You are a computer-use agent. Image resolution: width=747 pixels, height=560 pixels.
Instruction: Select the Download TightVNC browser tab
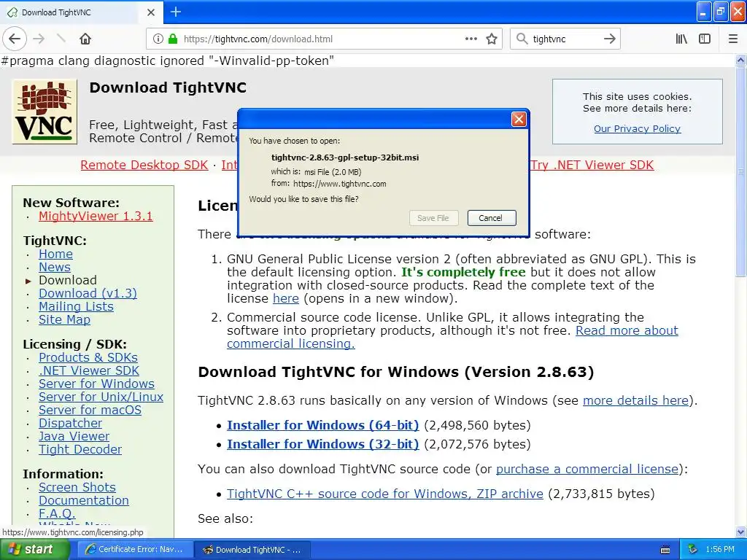pyautogui.click(x=81, y=12)
